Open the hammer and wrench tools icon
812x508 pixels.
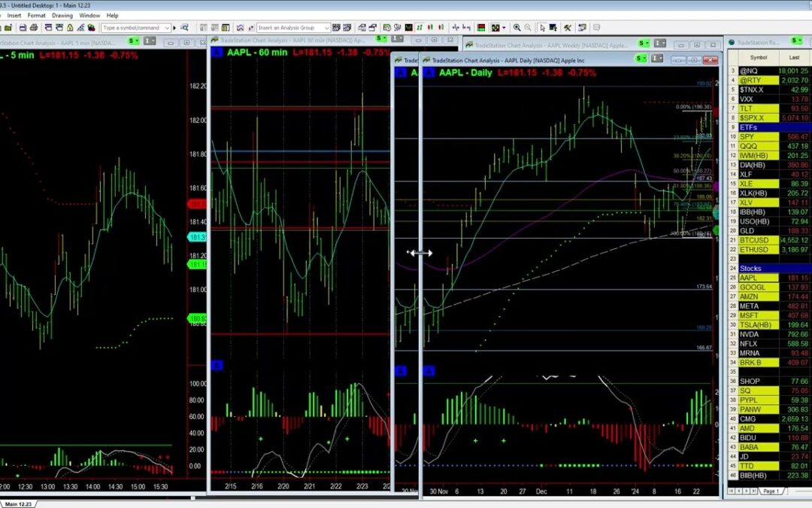tap(568, 28)
